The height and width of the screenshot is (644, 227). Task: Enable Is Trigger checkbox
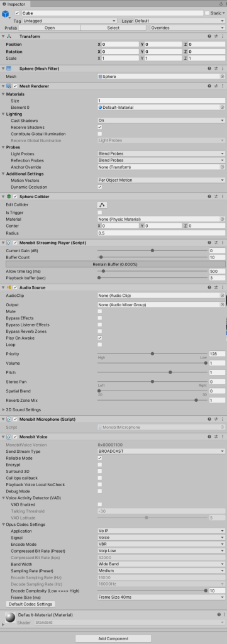(x=100, y=213)
